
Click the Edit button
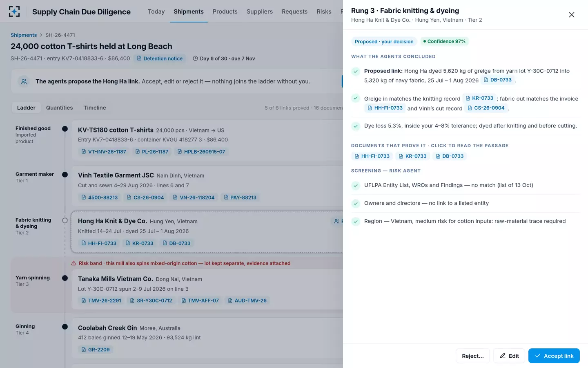click(509, 356)
